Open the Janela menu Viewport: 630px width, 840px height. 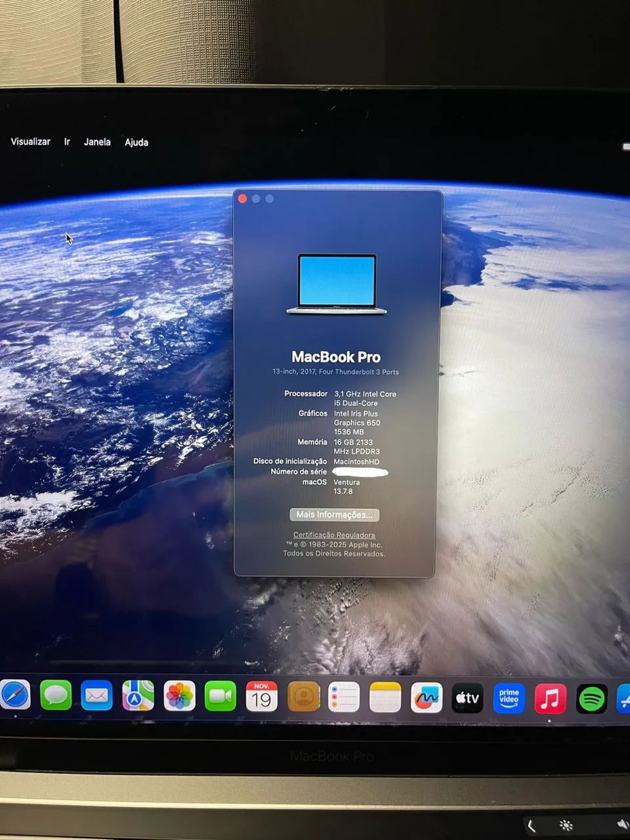tap(96, 142)
